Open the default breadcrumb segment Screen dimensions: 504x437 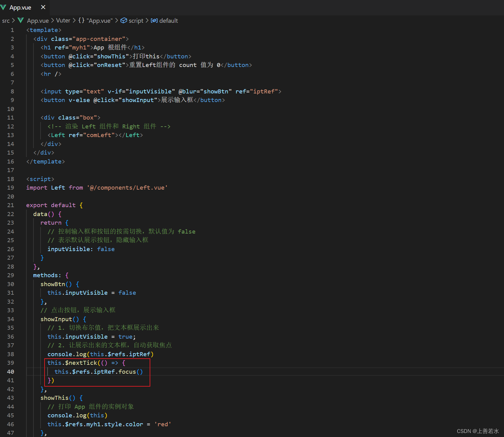tap(169, 21)
